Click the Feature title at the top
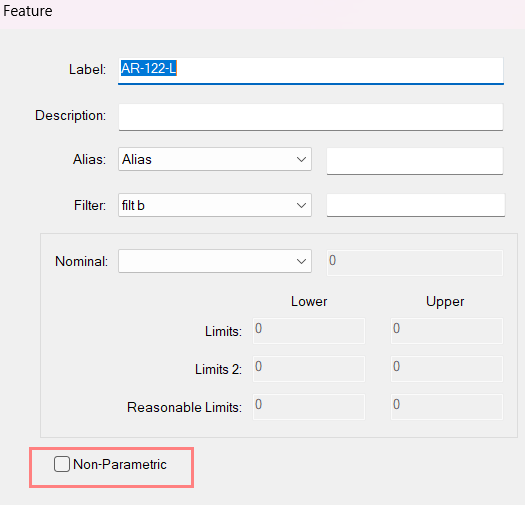The width and height of the screenshot is (525, 505). click(28, 11)
